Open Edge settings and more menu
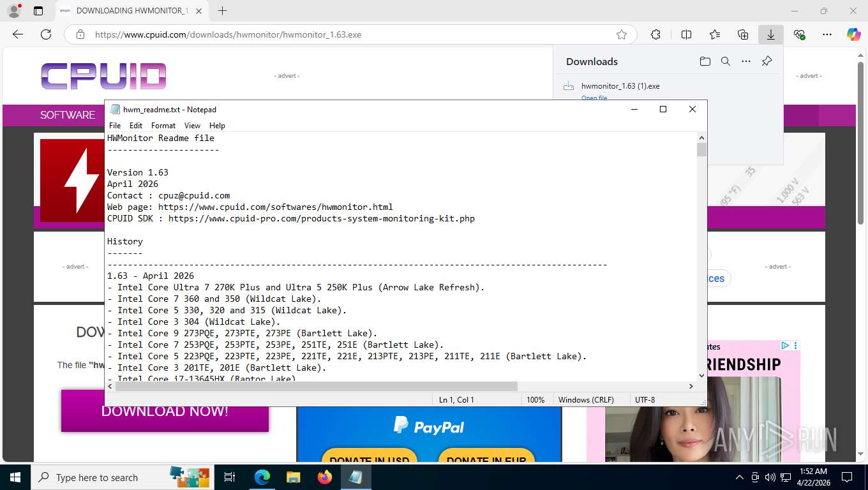This screenshot has width=868, height=490. pos(827,34)
